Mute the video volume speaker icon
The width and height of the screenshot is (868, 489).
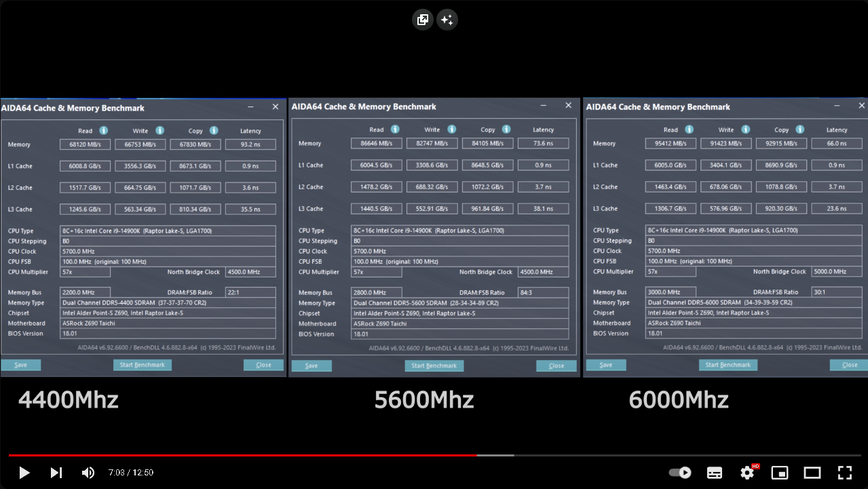click(x=88, y=473)
